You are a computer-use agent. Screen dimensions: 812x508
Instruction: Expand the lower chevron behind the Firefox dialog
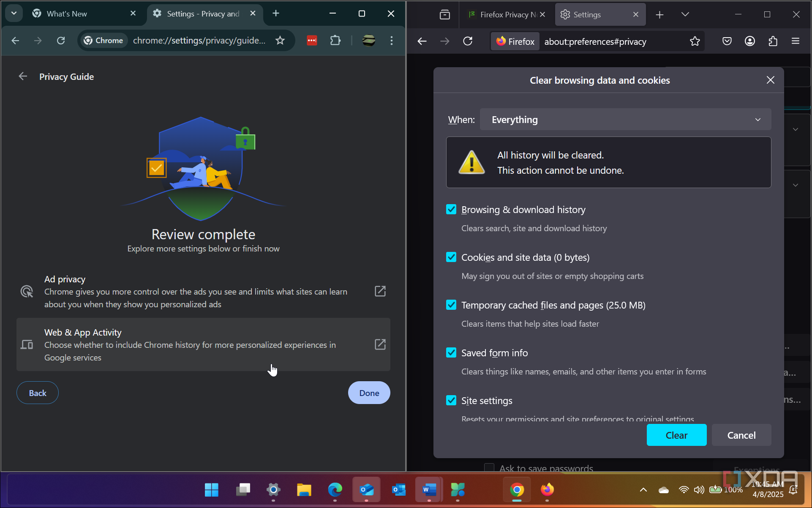click(796, 185)
